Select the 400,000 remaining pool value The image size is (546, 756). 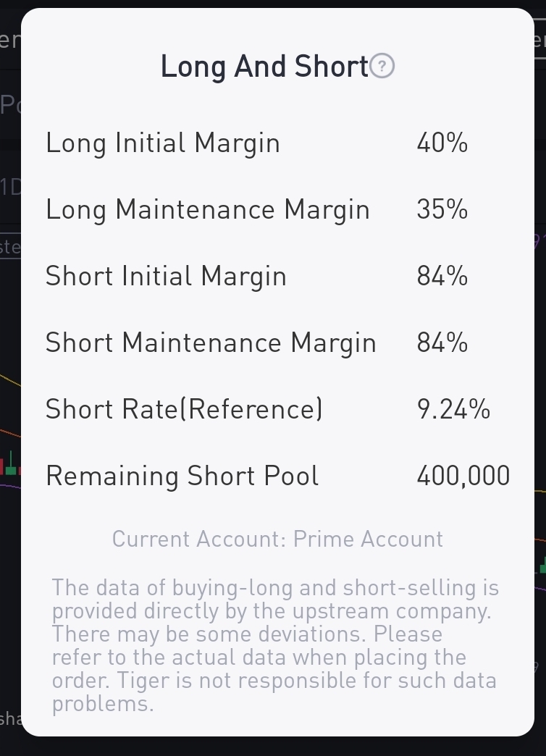click(x=463, y=476)
